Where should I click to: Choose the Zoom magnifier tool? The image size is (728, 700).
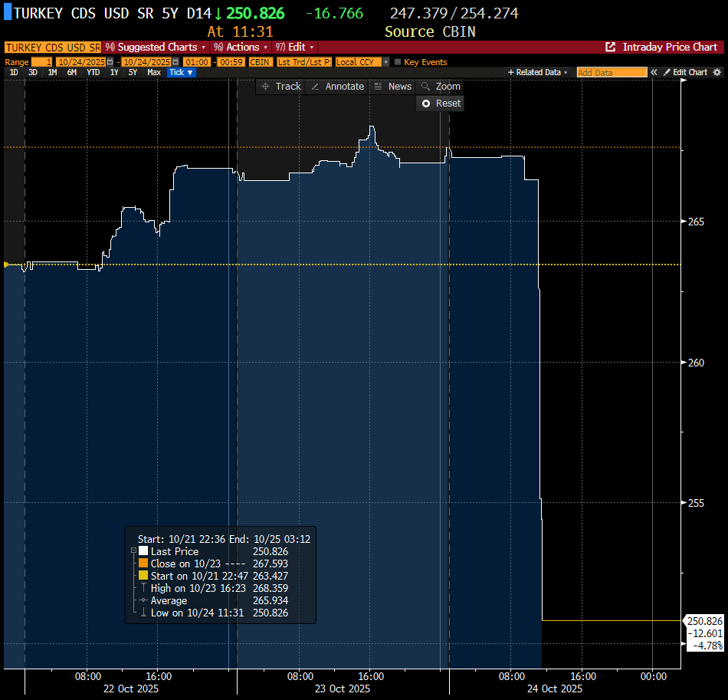point(441,87)
